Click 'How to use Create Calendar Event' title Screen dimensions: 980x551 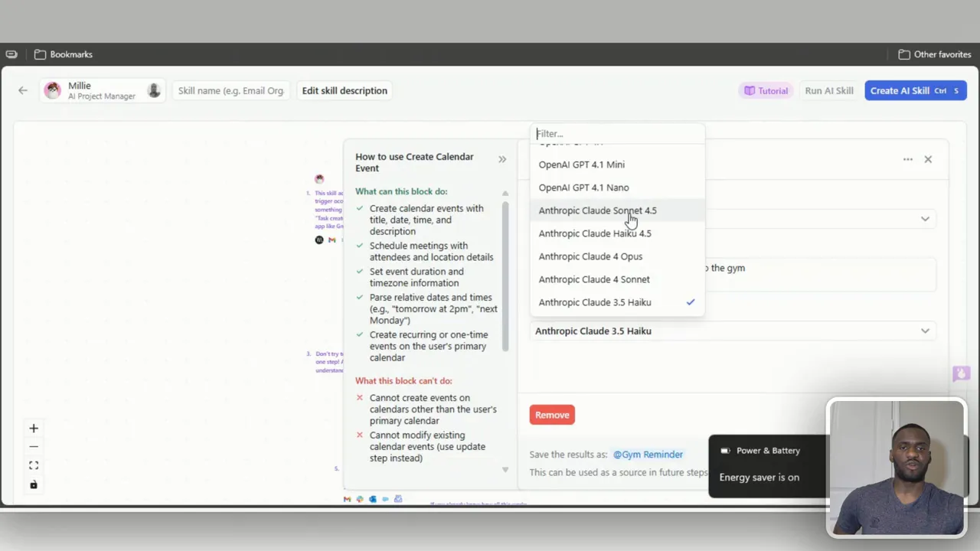coord(414,162)
